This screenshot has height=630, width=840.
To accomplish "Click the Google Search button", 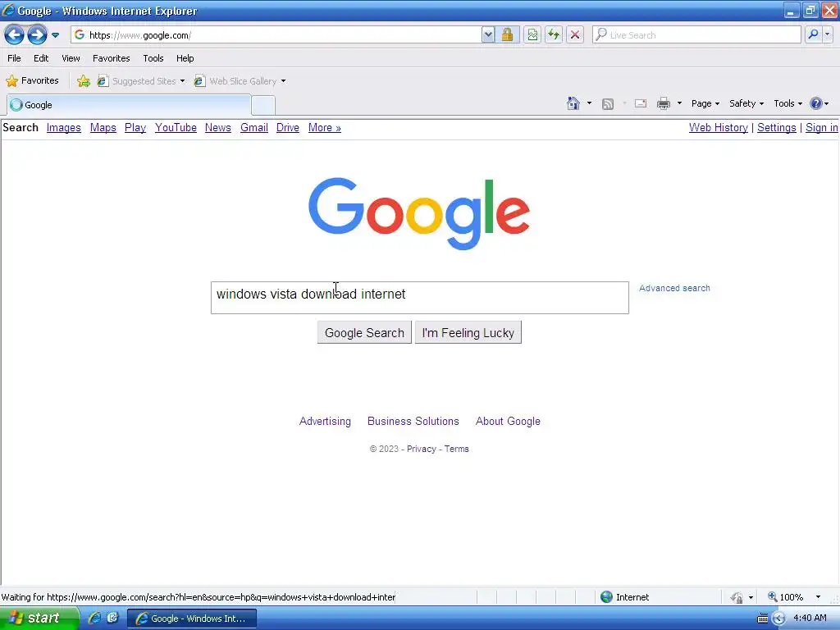I will click(x=364, y=333).
